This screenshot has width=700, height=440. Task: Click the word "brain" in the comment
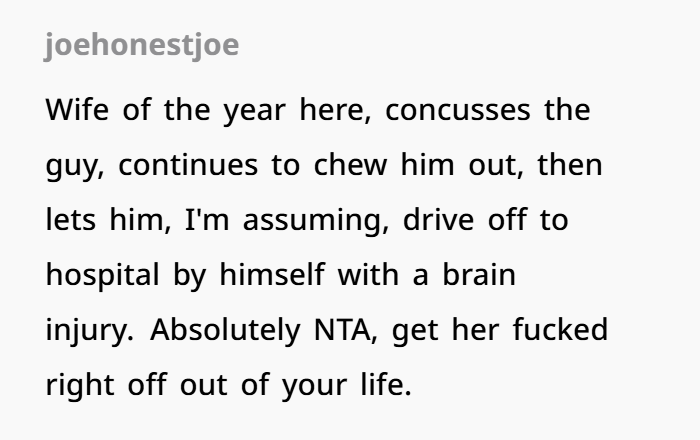[x=479, y=275]
